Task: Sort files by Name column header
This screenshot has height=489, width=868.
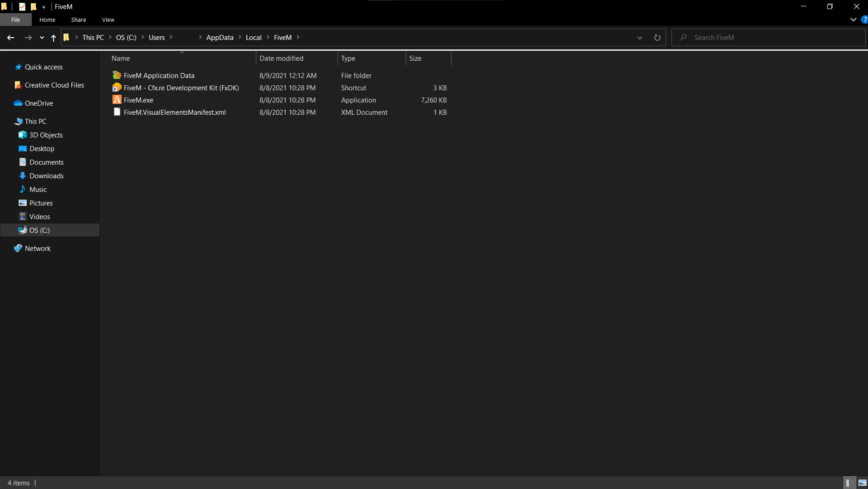Action: 181,58
